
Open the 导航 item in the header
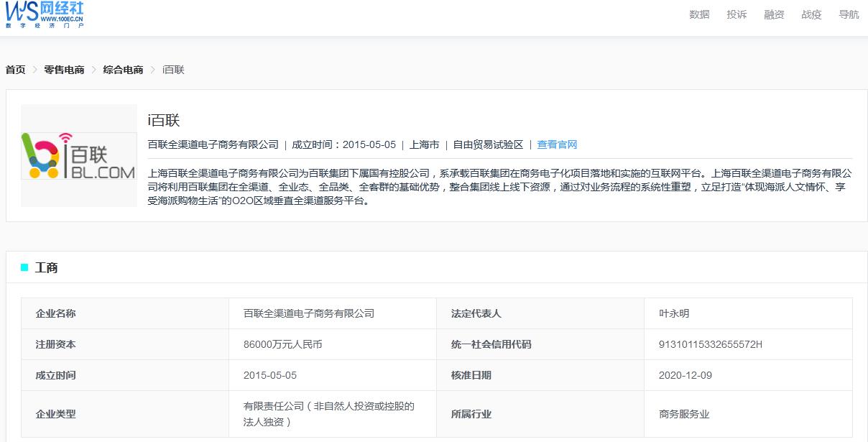(848, 13)
